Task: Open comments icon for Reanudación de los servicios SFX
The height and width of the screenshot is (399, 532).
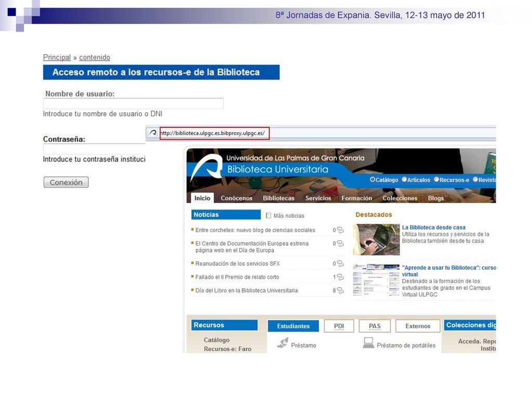Action: tap(340, 263)
